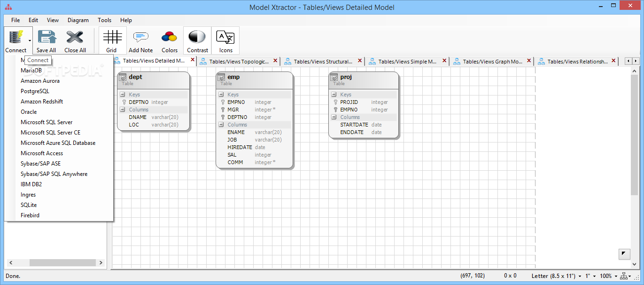Close the Tables/Views Graph Model tab
Screen dimensions: 644x285
(529, 61)
